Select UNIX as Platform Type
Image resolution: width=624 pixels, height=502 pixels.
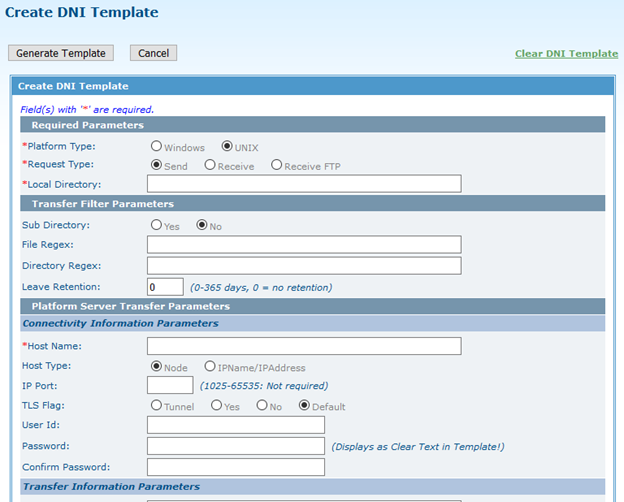[227, 146]
